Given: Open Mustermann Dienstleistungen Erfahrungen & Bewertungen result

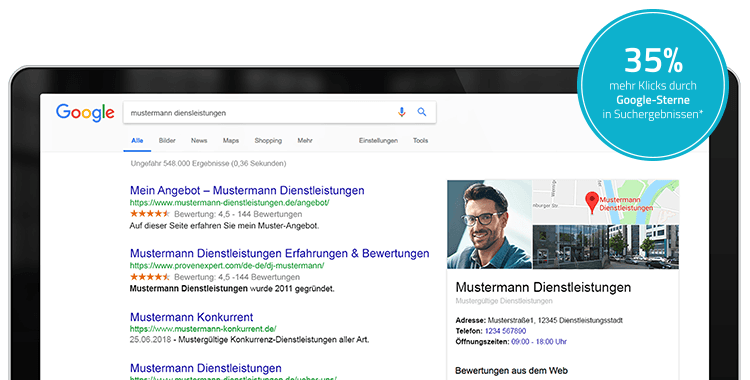Looking at the screenshot, I should point(279,253).
